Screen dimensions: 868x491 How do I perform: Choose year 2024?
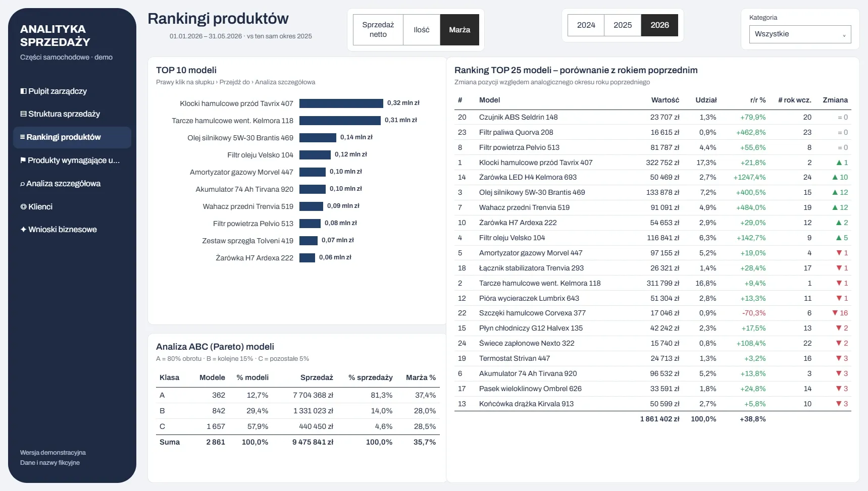586,25
